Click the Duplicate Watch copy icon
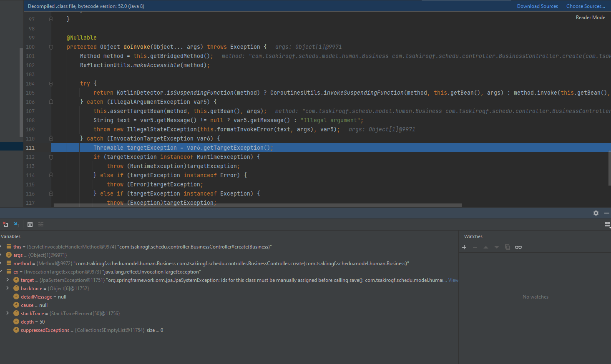Screen dimensions: 611x364 508,247
